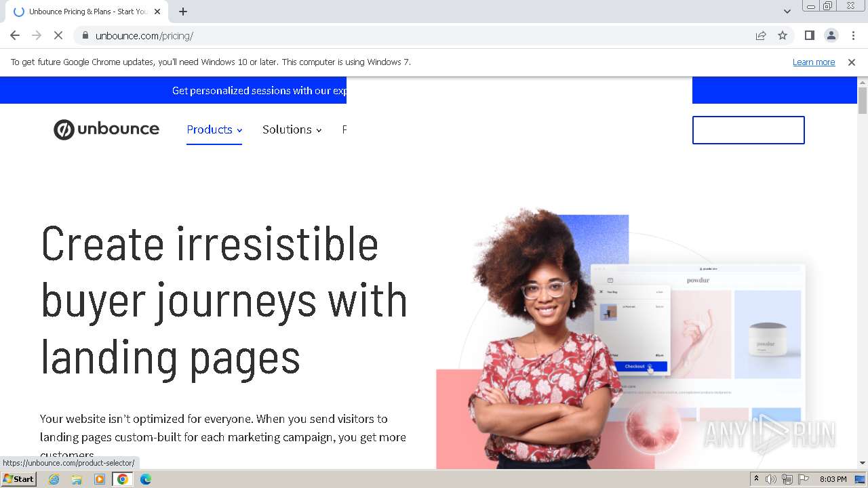Open Chrome's three-dot menu
The height and width of the screenshot is (488, 868).
[853, 35]
